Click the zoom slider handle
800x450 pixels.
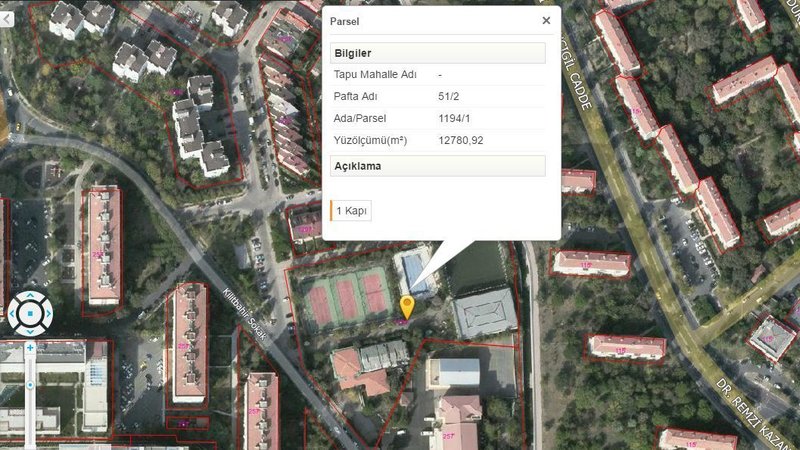click(x=30, y=385)
